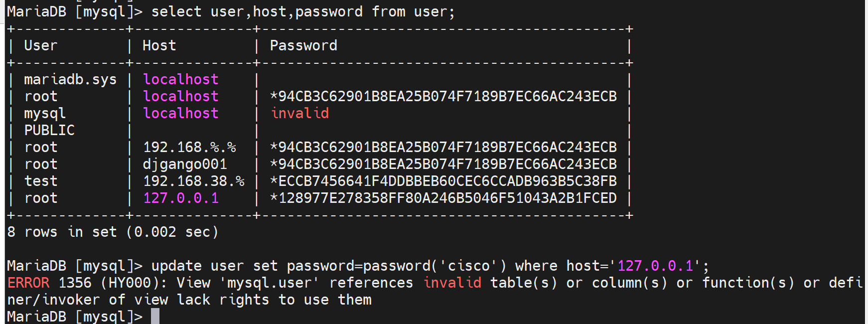Viewport: 868px width, 324px height.
Task: Click the Host column header
Action: coord(159,46)
